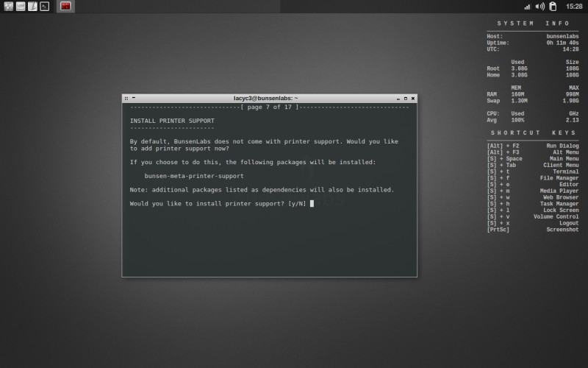588x368 pixels.
Task: Click the '[S] + x Logout' shortcut line
Action: point(532,224)
